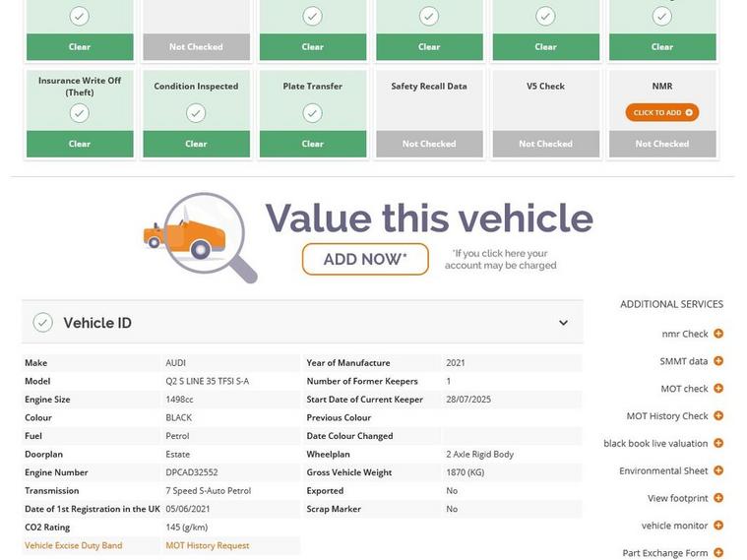Screen dimensions: 747x560
Task: Click plus icon for black book live valuation
Action: 718,443
